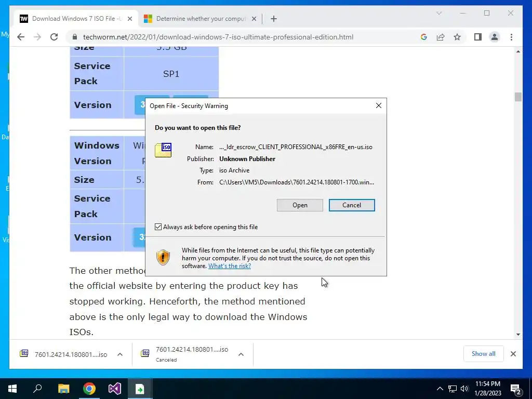Show all downloads
The width and height of the screenshot is (532, 399).
tap(484, 354)
